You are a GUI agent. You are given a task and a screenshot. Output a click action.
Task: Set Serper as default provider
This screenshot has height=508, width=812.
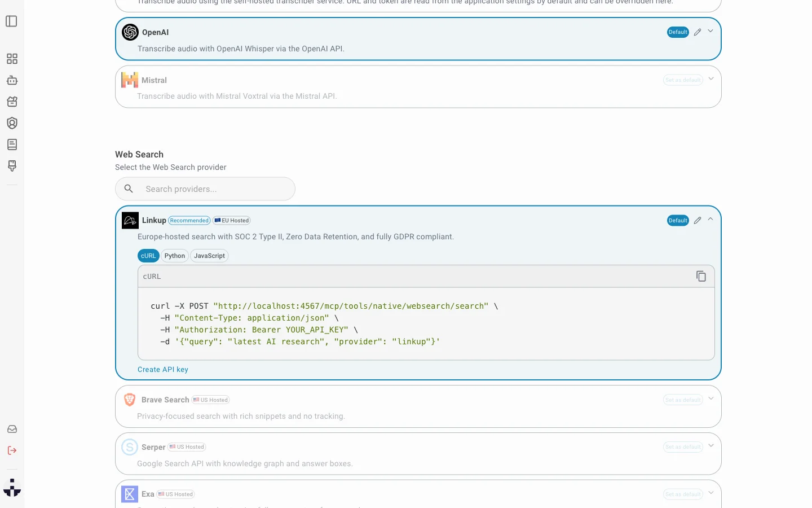click(683, 447)
